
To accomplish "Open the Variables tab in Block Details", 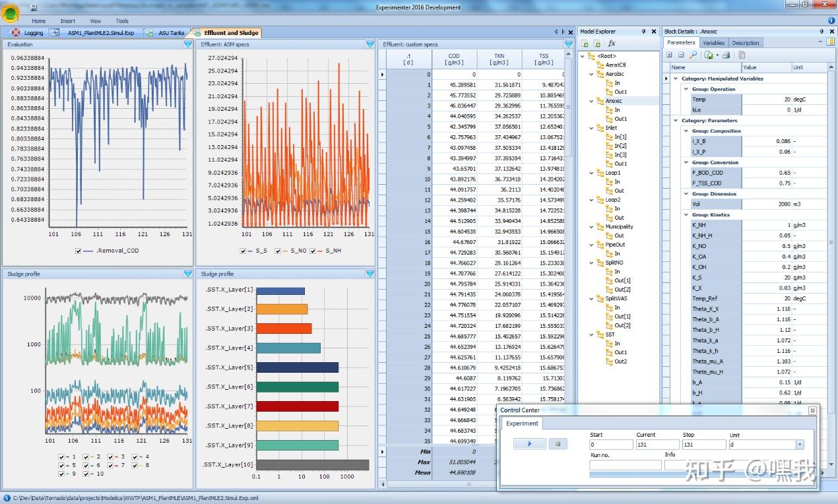I will click(x=713, y=43).
